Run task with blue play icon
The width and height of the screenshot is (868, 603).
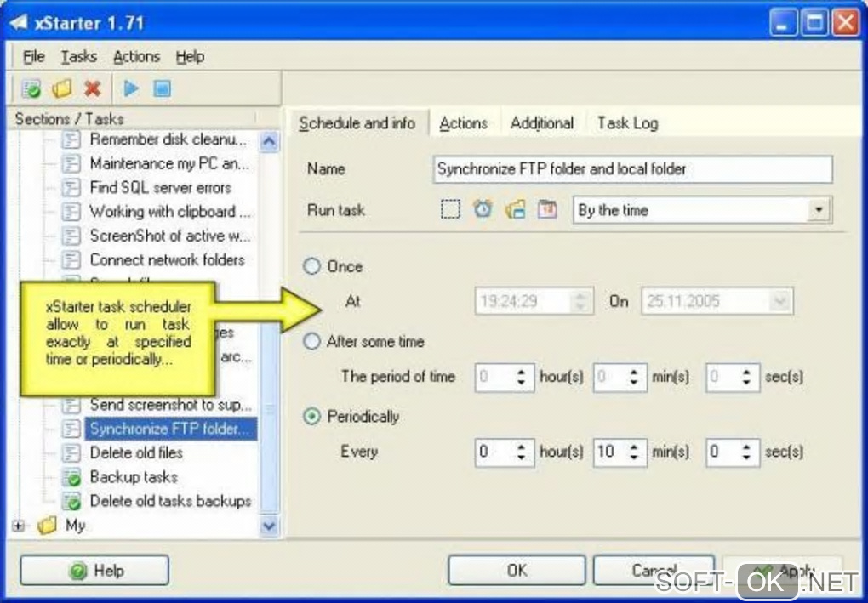131,88
